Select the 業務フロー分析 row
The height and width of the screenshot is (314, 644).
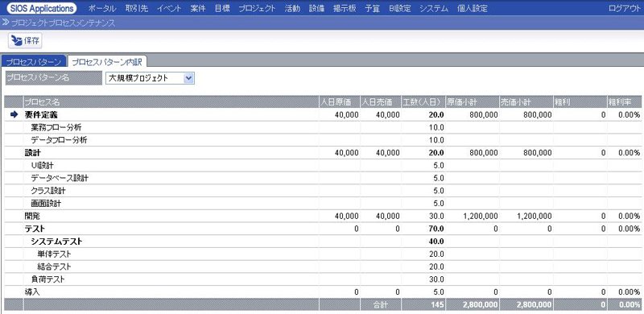[x=323, y=127]
